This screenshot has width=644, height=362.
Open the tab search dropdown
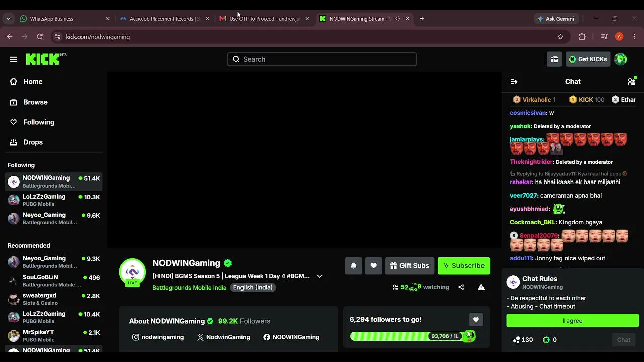pos(8,19)
